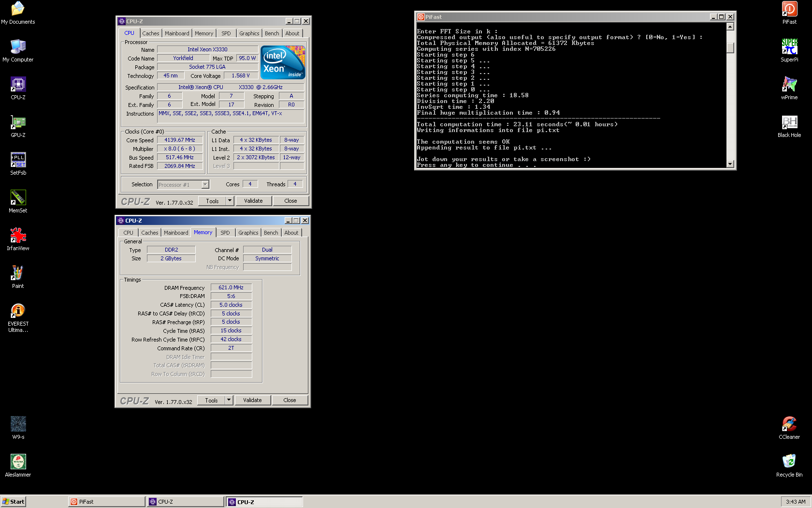
Task: Click the DRAM Frequency value 621.0 MHz
Action: tap(231, 287)
